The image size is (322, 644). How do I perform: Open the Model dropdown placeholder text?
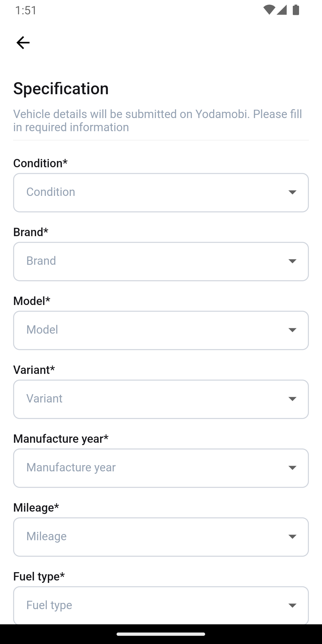pos(42,330)
